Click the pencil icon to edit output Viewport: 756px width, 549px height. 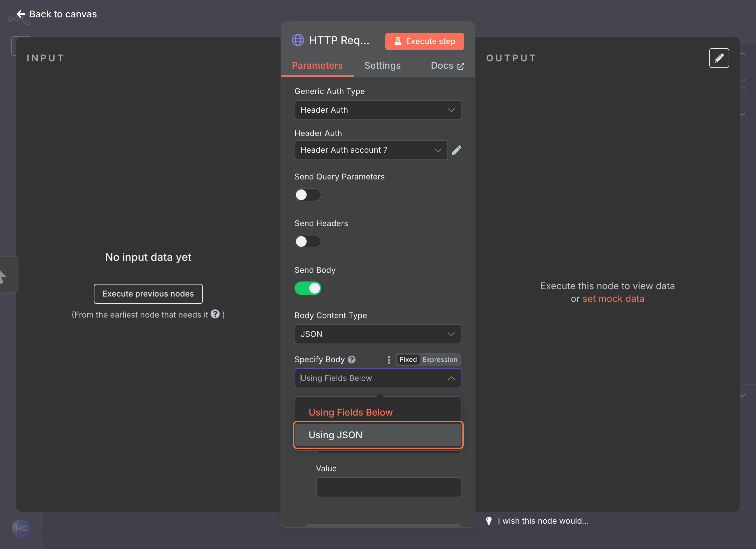click(x=719, y=58)
